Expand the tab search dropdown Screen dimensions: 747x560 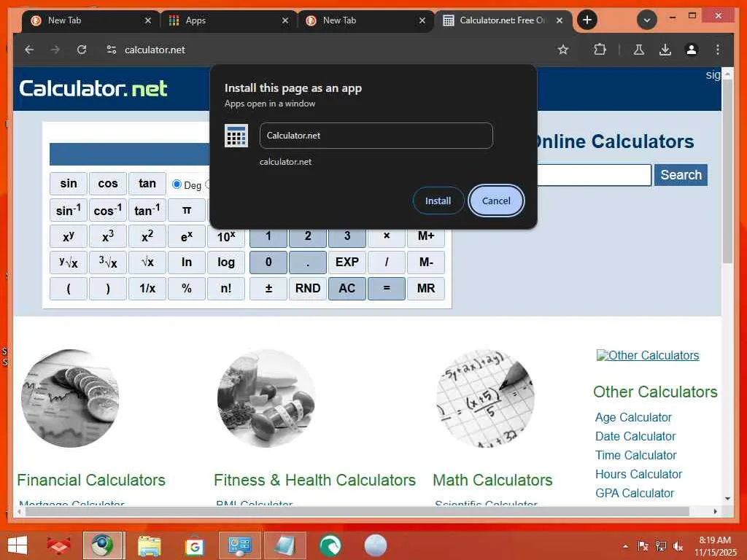click(646, 20)
